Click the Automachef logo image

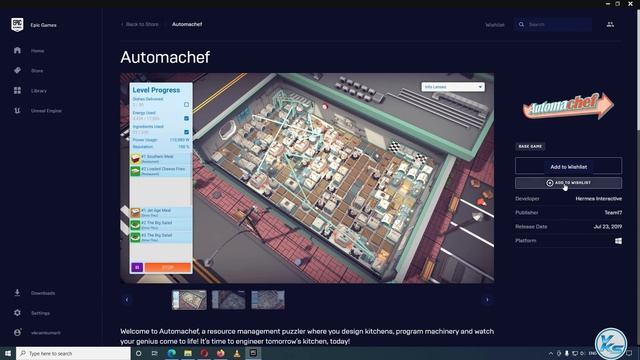click(x=568, y=106)
